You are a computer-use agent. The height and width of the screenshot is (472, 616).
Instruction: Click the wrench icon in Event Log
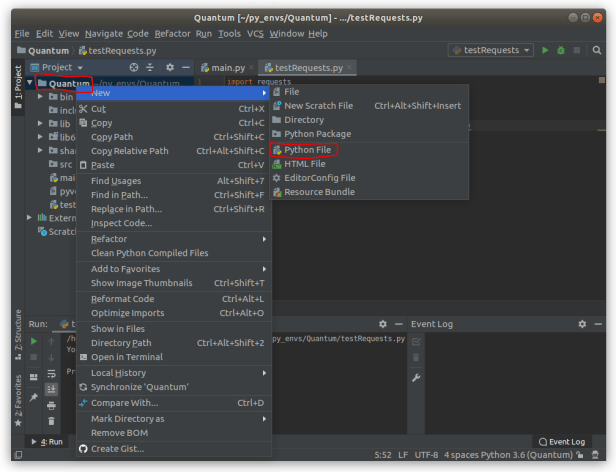pyautogui.click(x=416, y=377)
